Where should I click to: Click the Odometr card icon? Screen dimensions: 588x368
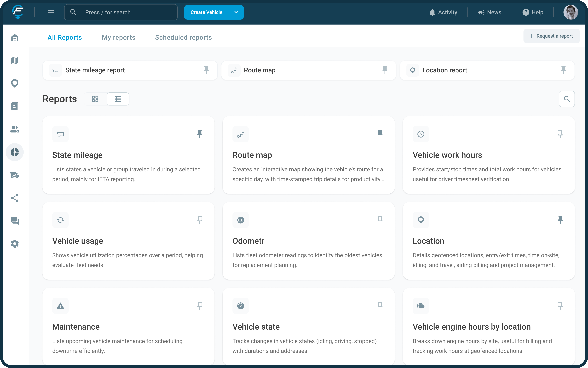(241, 220)
